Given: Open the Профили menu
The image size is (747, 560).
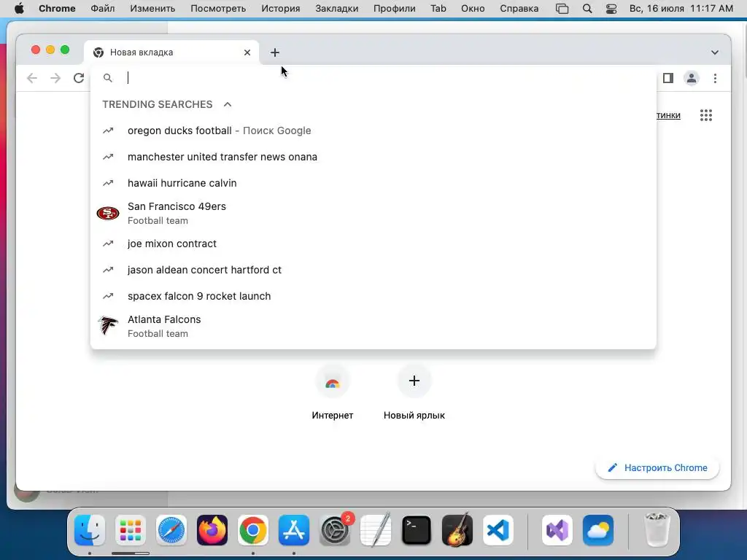Looking at the screenshot, I should (395, 8).
